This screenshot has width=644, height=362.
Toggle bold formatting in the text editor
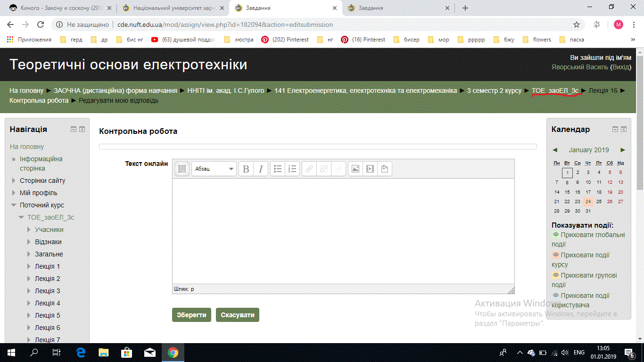[245, 168]
